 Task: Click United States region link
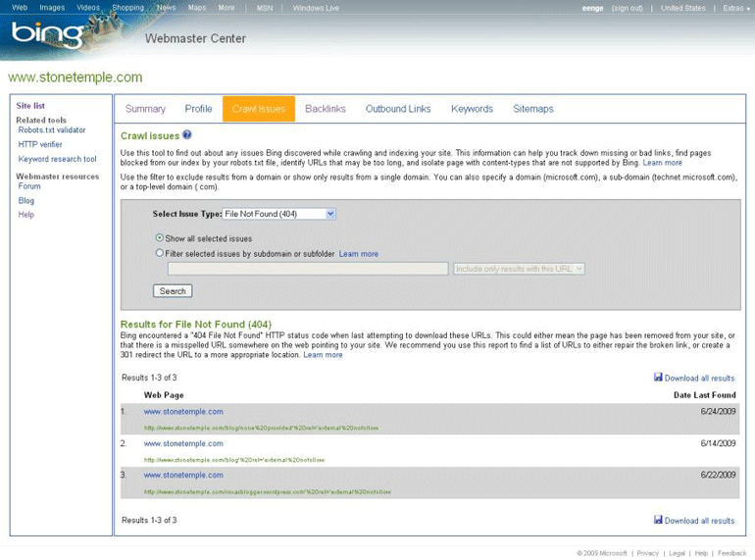682,8
